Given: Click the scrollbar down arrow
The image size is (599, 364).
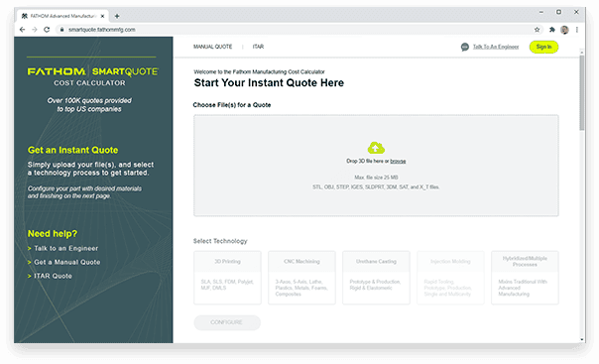Looking at the screenshot, I should pos(582,339).
